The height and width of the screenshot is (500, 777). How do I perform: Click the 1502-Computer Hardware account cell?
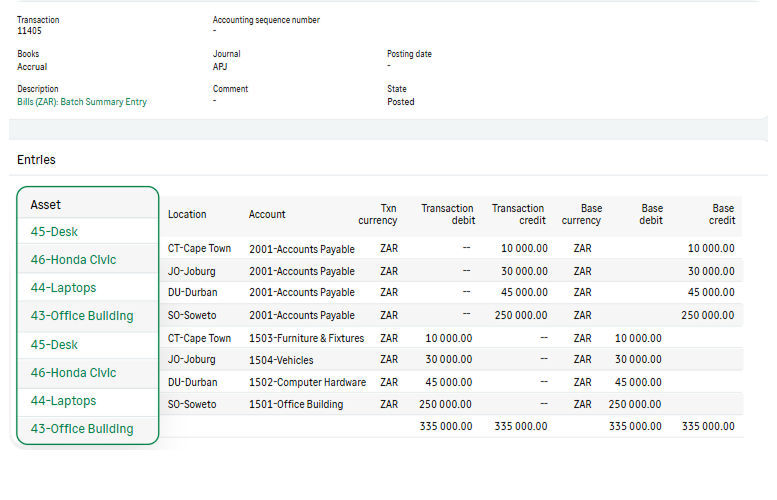pos(307,383)
